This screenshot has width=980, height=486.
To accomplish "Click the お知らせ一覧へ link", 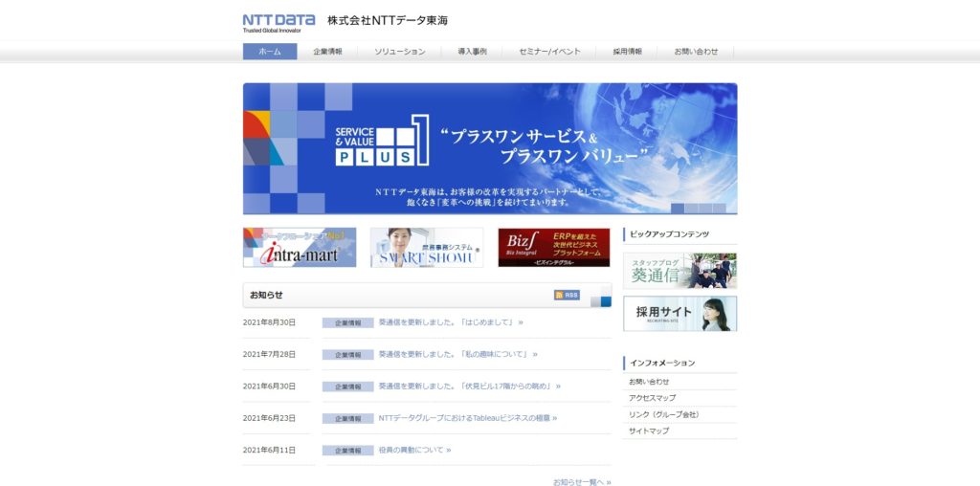I will tap(582, 482).
